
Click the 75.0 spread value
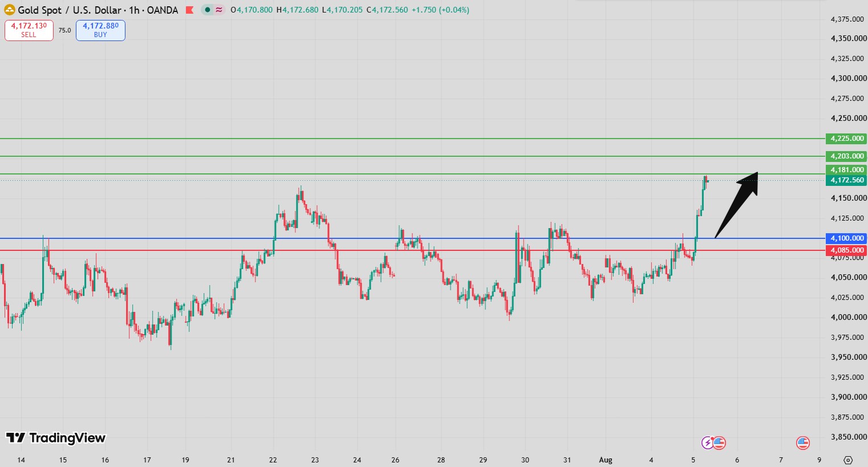pos(65,30)
